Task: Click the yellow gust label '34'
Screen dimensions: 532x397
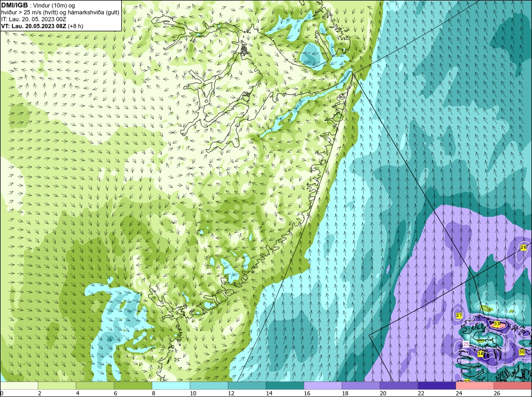Action: (x=480, y=353)
